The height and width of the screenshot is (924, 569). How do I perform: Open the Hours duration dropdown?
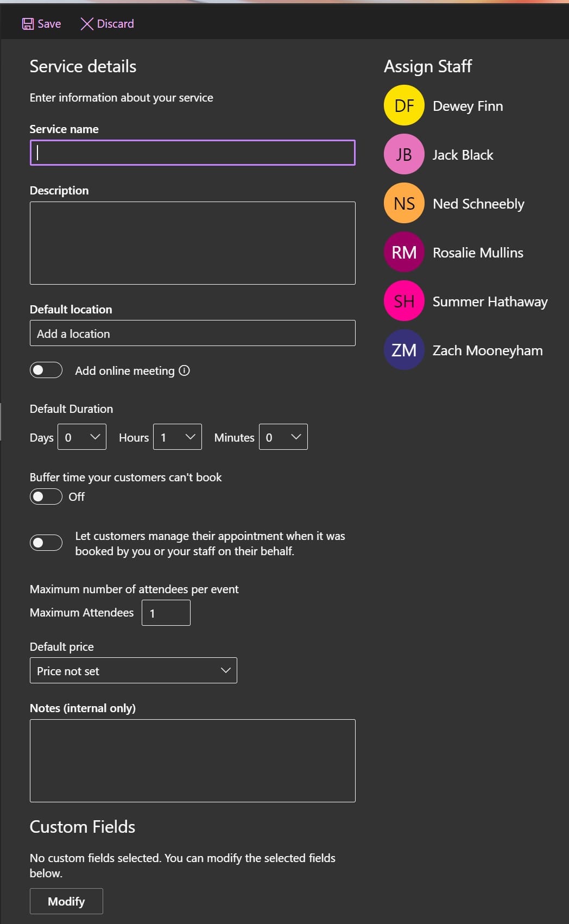[178, 437]
